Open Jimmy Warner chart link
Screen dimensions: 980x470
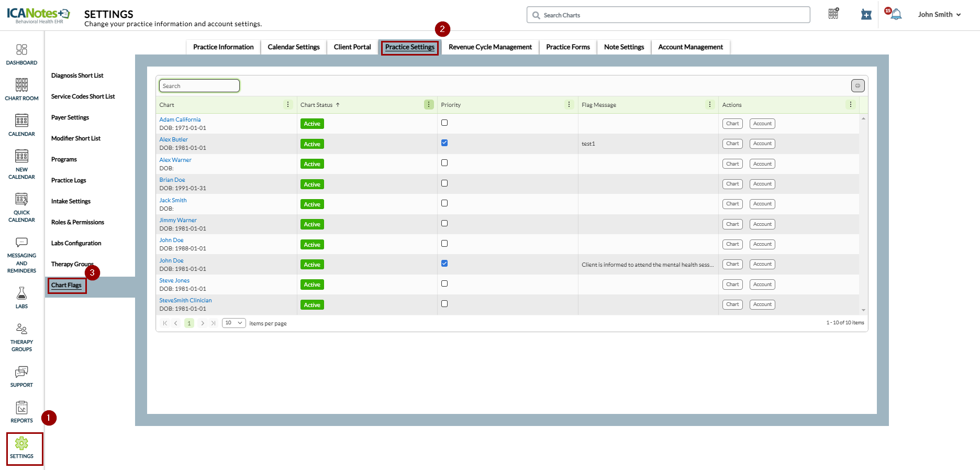point(178,220)
